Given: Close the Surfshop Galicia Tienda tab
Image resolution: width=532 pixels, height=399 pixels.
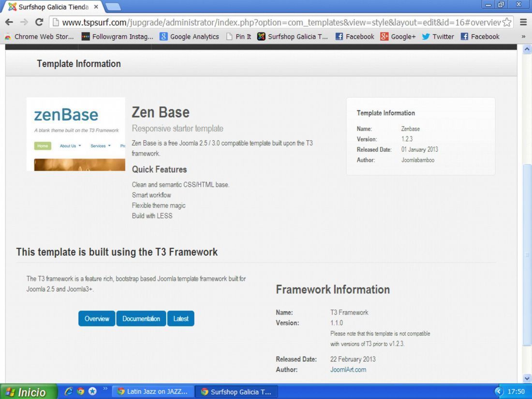Looking at the screenshot, I should [x=96, y=7].
